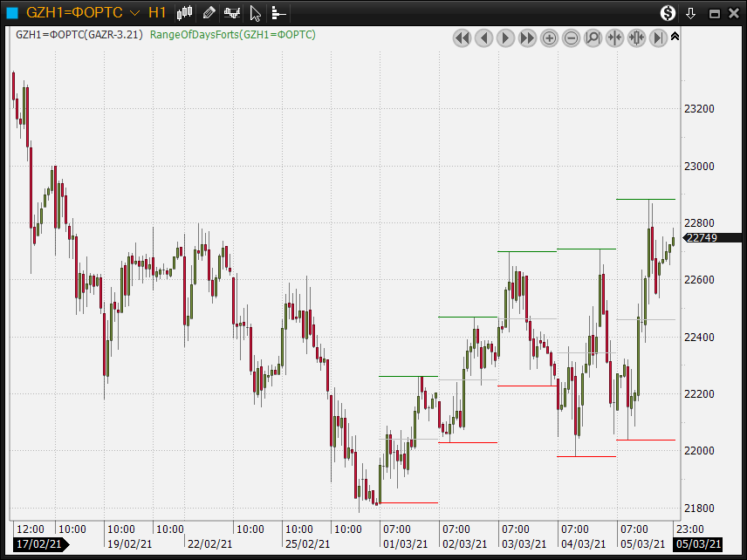Open the indicators icon in toolbar
This screenshot has height=560, width=747.
(x=232, y=12)
